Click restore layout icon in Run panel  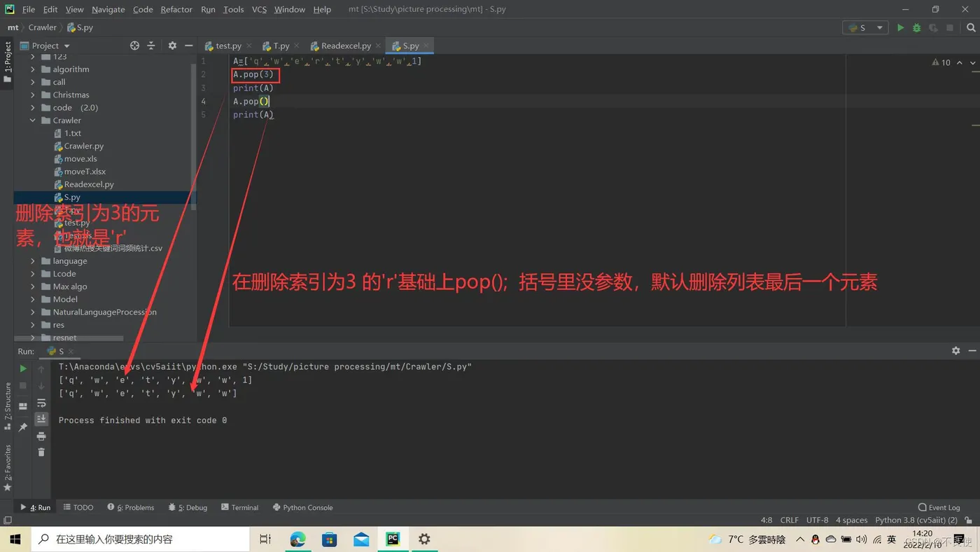[23, 406]
